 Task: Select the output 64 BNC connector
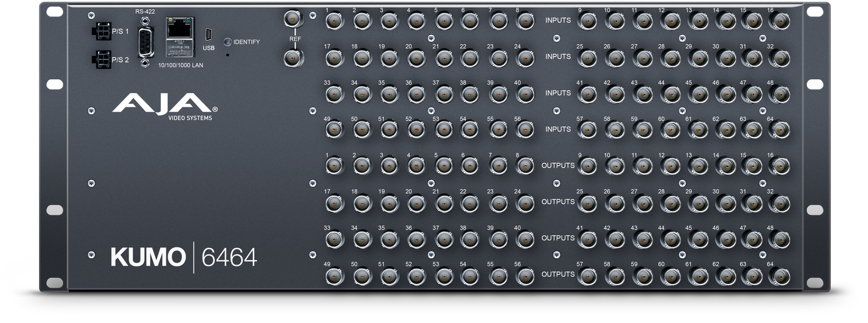pyautogui.click(x=781, y=276)
